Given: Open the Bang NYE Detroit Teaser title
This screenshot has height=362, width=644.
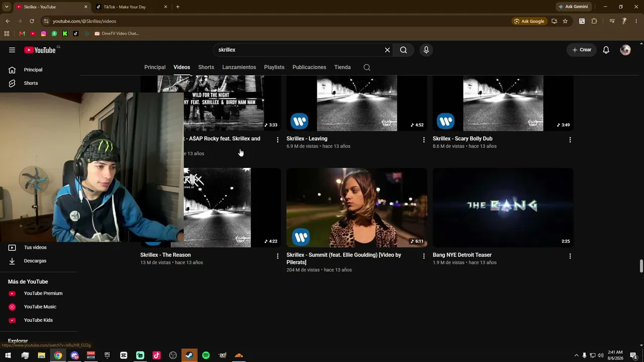Looking at the screenshot, I should coord(462,255).
